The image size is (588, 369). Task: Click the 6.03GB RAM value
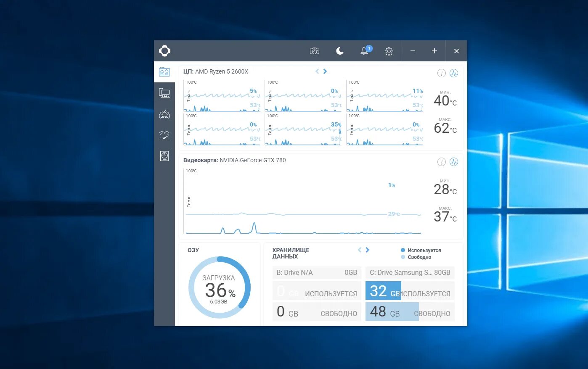click(219, 302)
